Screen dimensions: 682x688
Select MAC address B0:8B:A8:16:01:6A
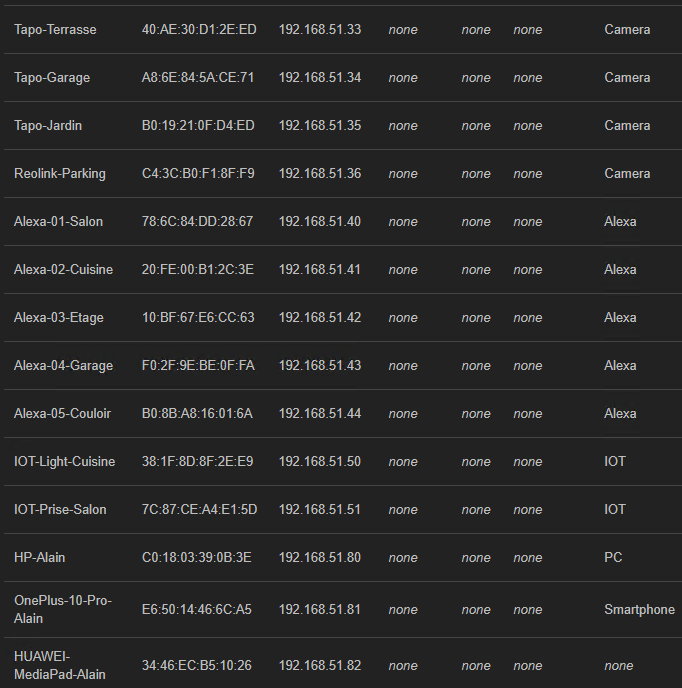[x=197, y=414]
